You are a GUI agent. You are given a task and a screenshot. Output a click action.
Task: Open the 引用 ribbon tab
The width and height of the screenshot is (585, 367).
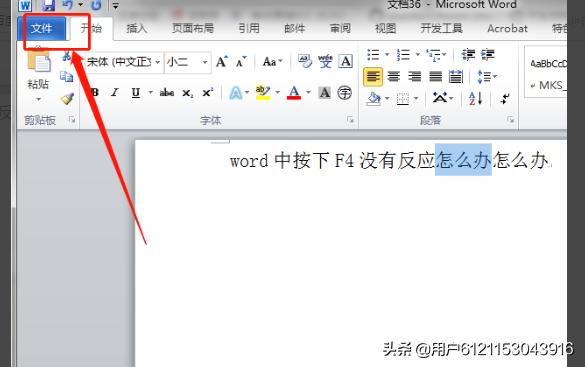pyautogui.click(x=249, y=28)
